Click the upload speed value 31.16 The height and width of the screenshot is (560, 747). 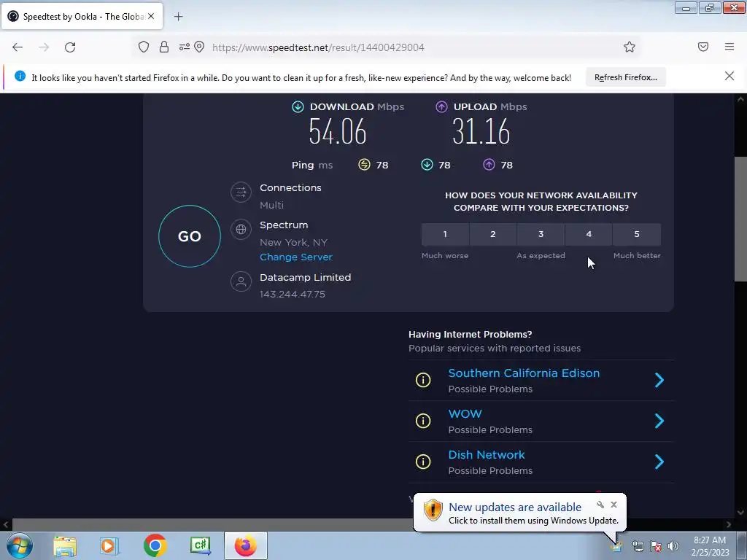tap(481, 131)
